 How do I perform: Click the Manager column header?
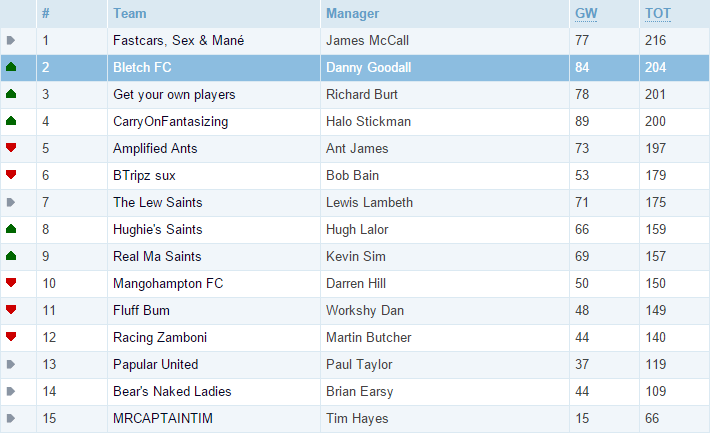click(x=352, y=14)
